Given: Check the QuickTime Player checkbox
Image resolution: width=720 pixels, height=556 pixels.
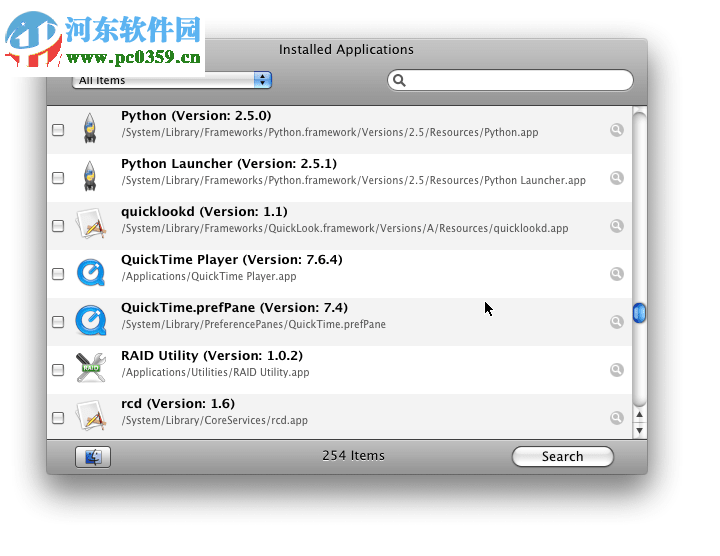Looking at the screenshot, I should pos(58,274).
